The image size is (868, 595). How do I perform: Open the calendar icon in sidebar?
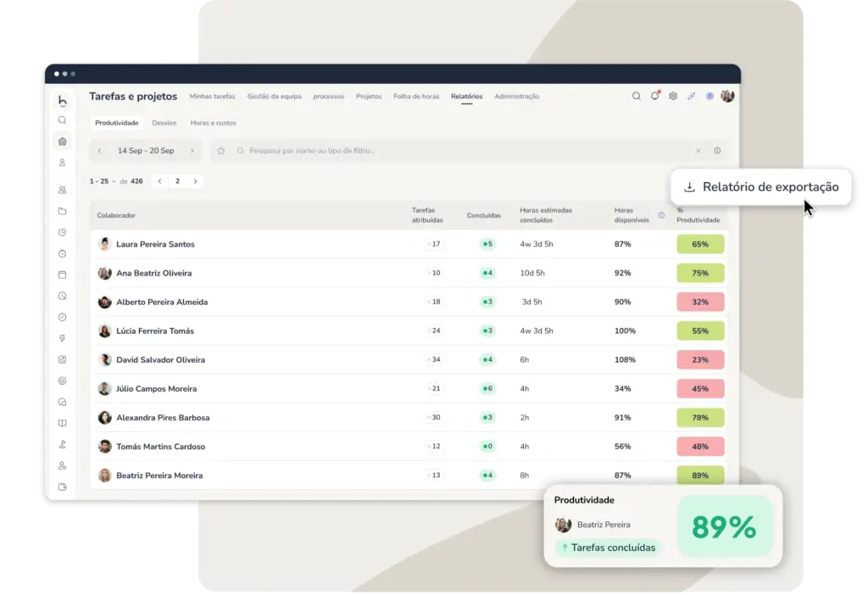pyautogui.click(x=63, y=275)
